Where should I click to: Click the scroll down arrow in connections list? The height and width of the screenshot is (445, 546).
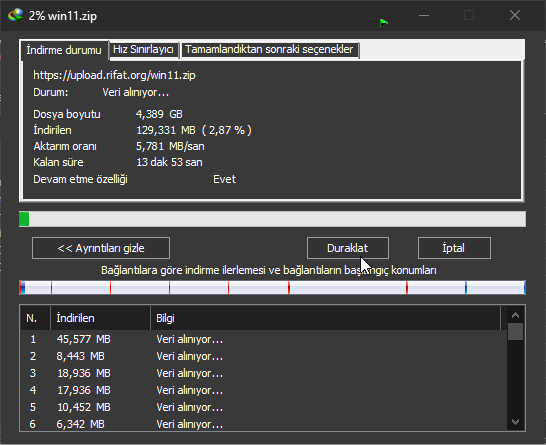pos(515,422)
